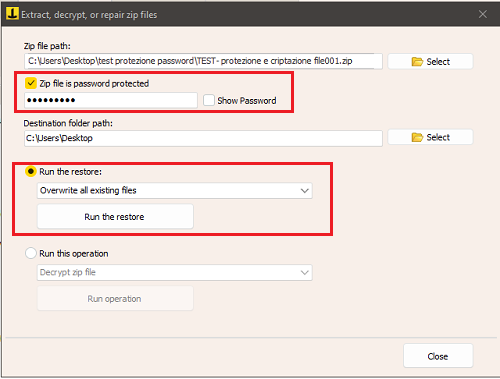Choose the Run this operation radio option
The height and width of the screenshot is (379, 500).
tap(31, 253)
